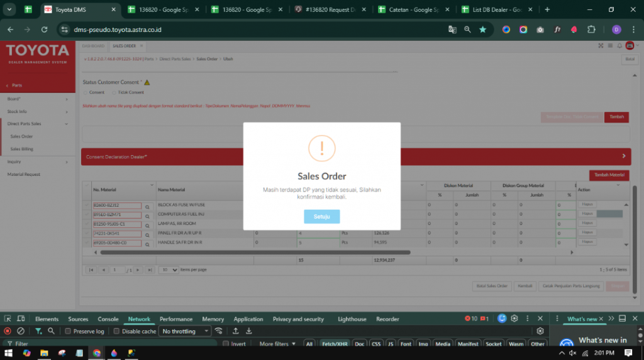This screenshot has height=360, width=644.
Task: Click Setuju in the Sales Order dialog
Action: pos(322,216)
